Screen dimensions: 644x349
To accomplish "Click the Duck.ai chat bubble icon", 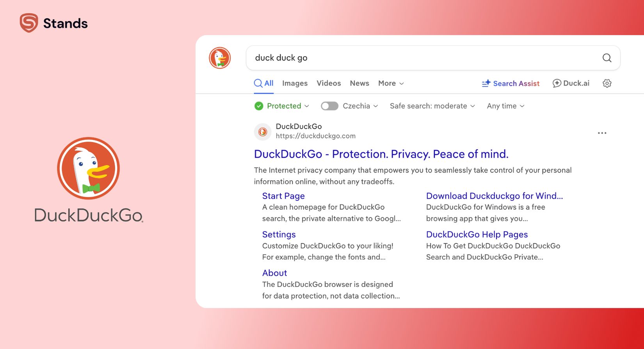I will [x=557, y=83].
